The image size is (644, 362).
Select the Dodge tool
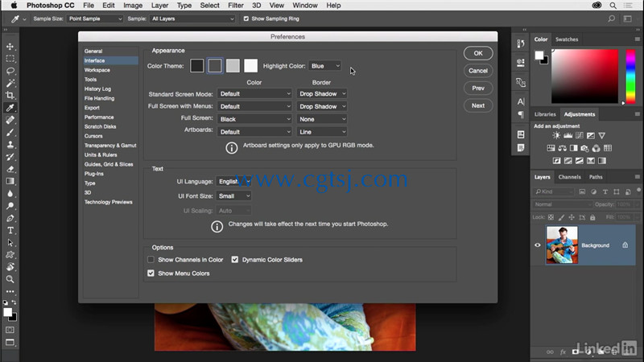coord(10,206)
